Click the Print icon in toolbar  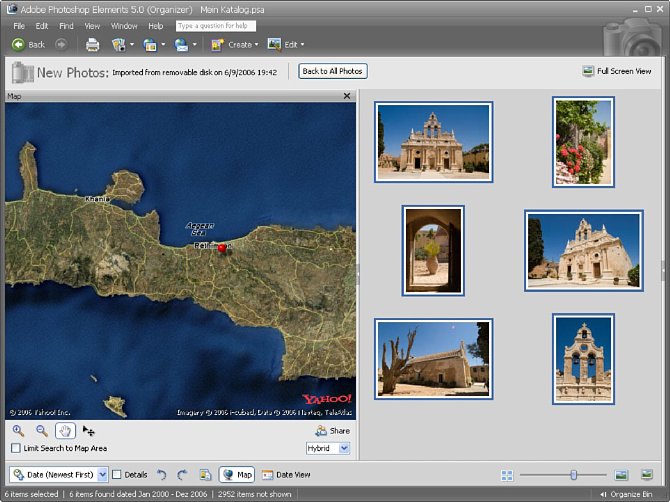coord(92,44)
